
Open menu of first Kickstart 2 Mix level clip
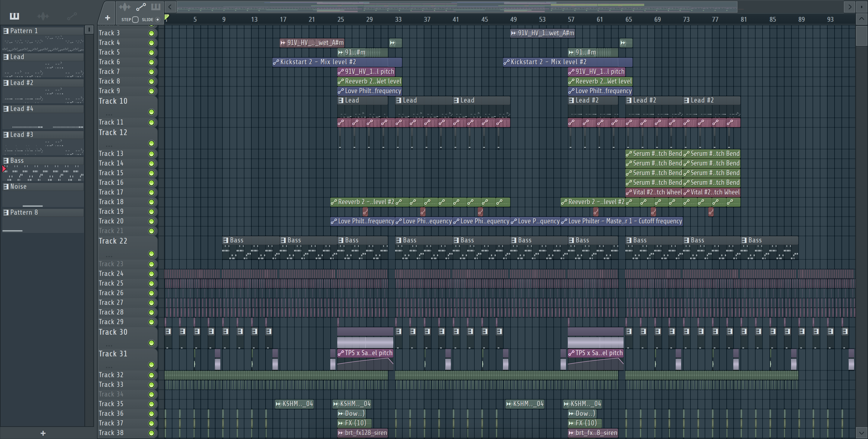click(276, 62)
